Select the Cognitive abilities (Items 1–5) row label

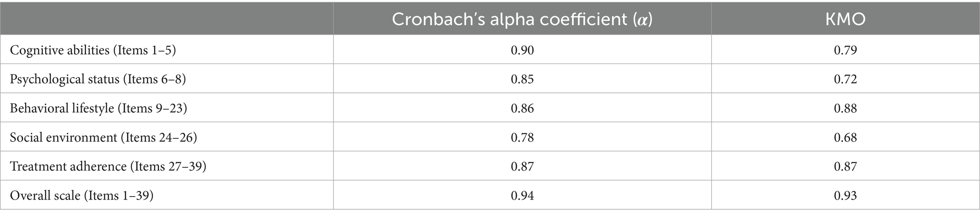point(93,50)
